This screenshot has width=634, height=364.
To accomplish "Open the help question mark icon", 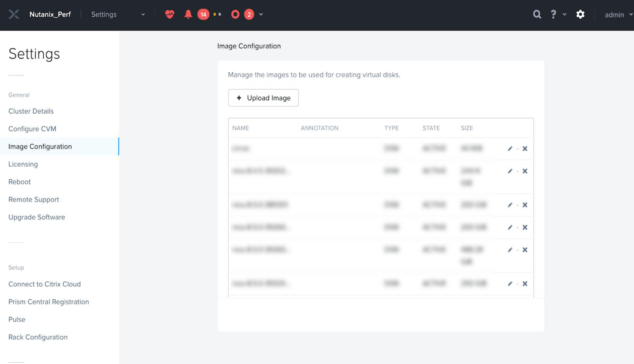I will click(553, 14).
